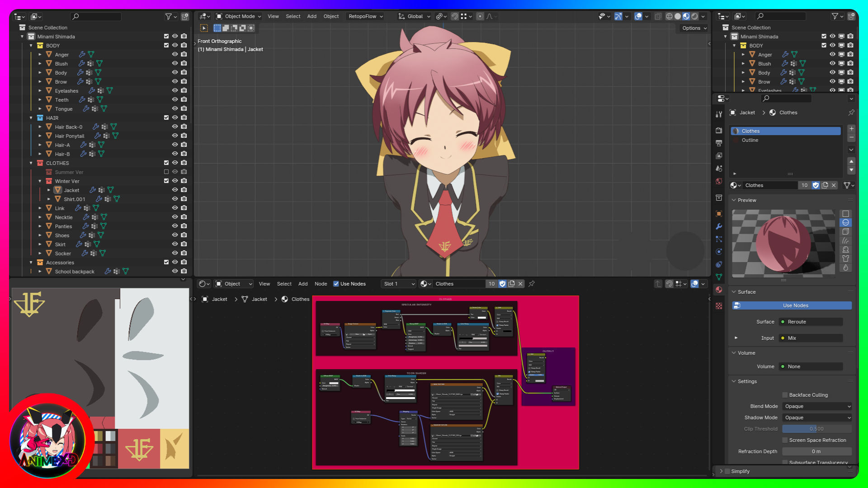The image size is (868, 488).
Task: Open the Global transform orientation dropdown
Action: tap(414, 16)
